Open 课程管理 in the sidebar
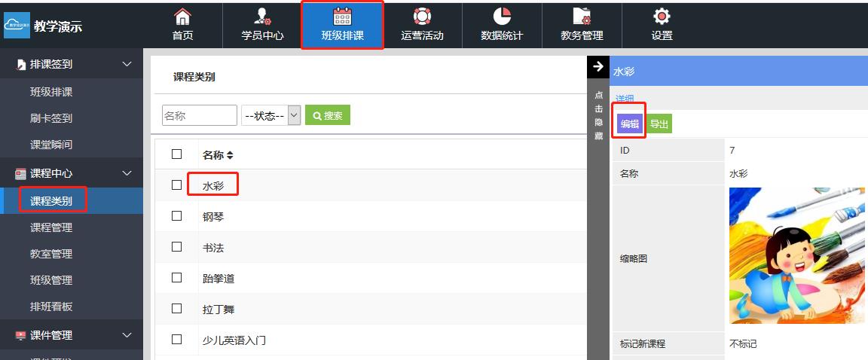 pos(51,227)
